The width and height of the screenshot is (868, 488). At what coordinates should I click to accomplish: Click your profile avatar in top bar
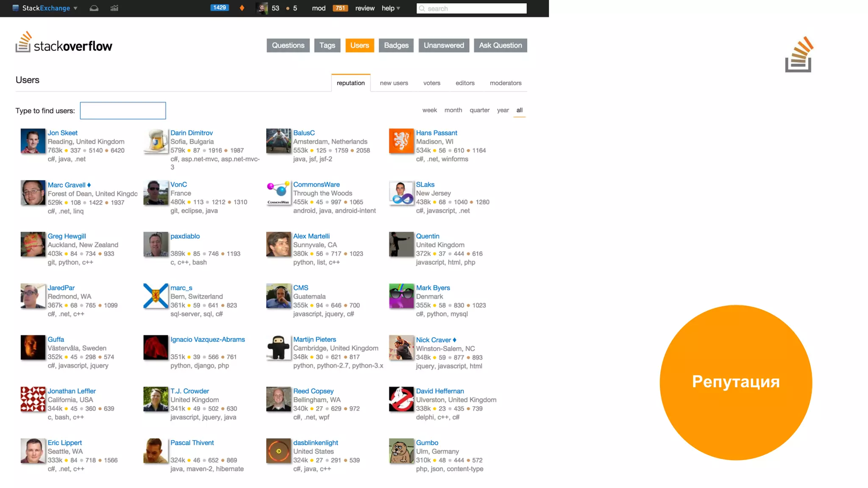[262, 8]
